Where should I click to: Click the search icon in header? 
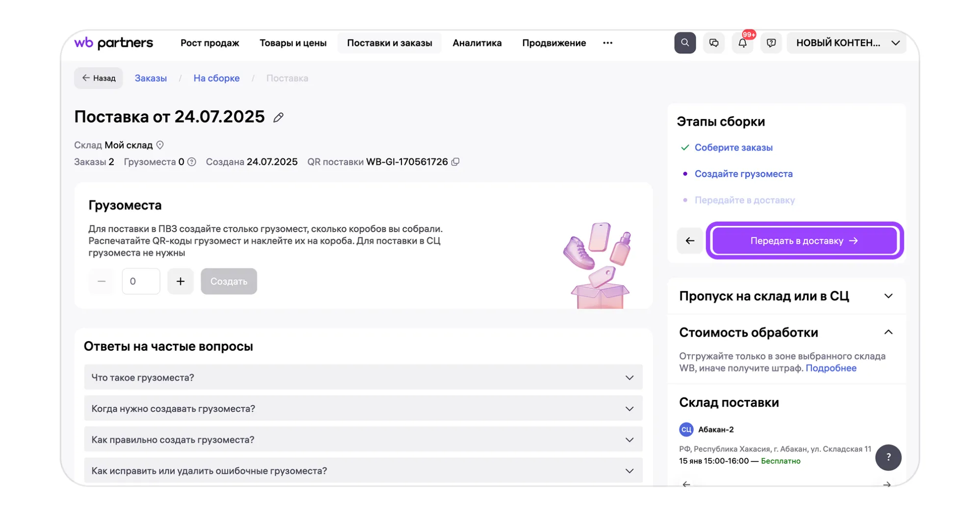684,43
